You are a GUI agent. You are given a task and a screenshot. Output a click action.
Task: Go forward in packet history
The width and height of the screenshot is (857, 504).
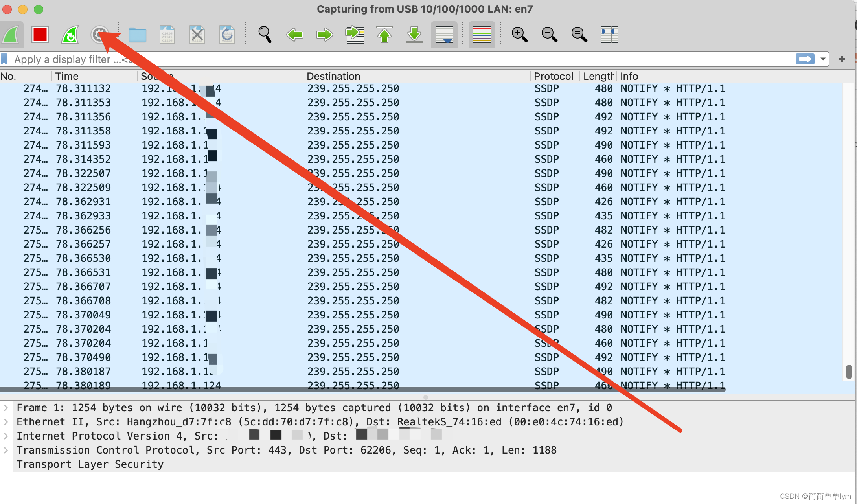324,35
